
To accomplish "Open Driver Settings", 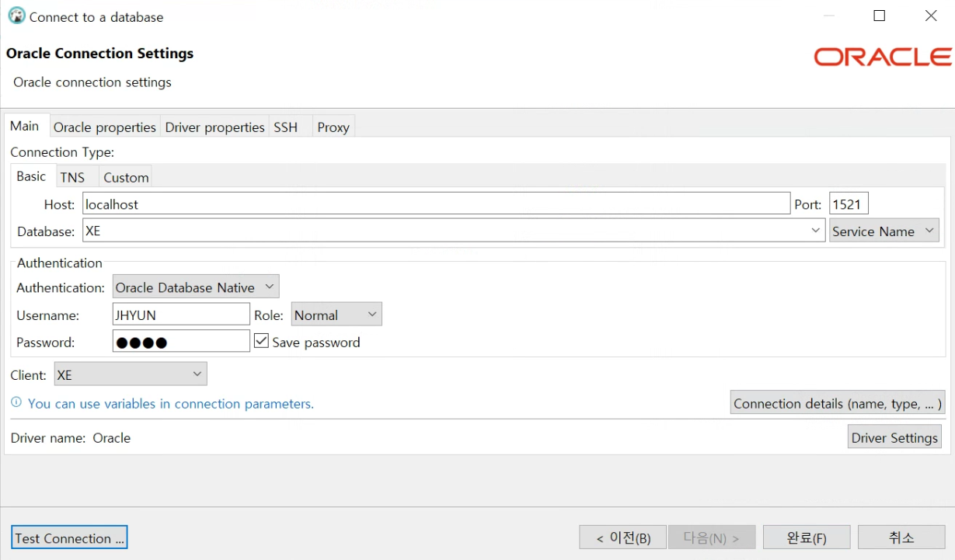I will tap(894, 437).
